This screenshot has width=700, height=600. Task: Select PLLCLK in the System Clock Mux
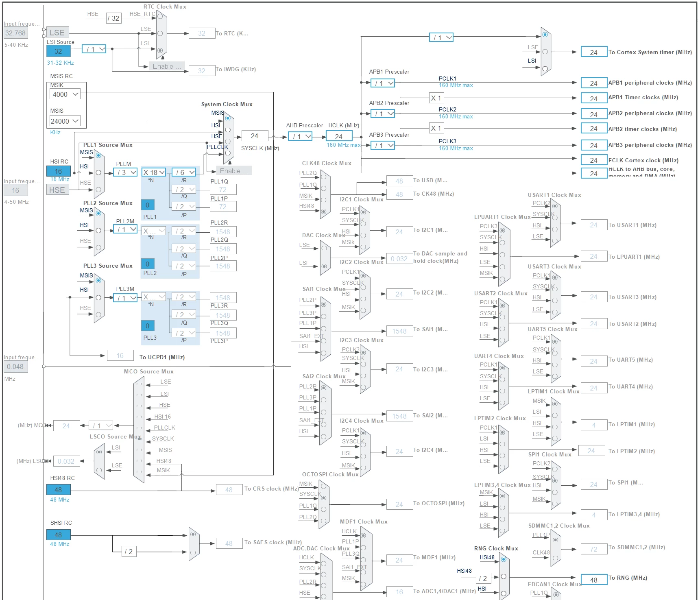click(x=228, y=153)
